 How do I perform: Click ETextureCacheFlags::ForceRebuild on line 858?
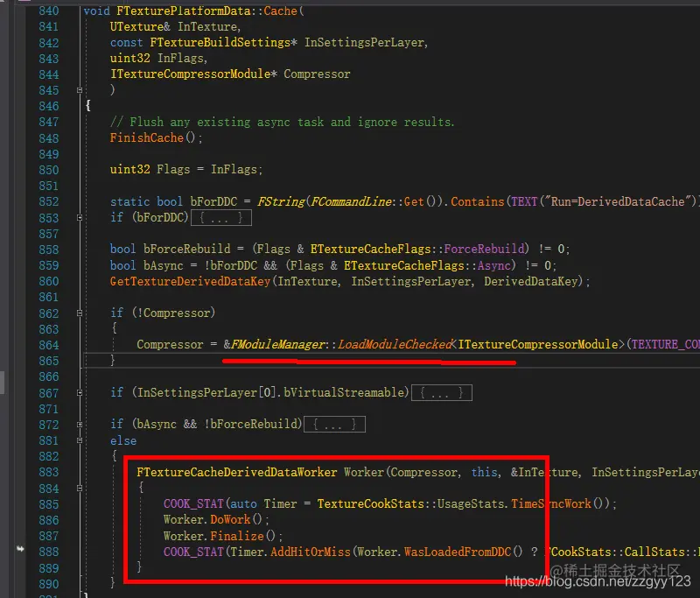(x=419, y=249)
